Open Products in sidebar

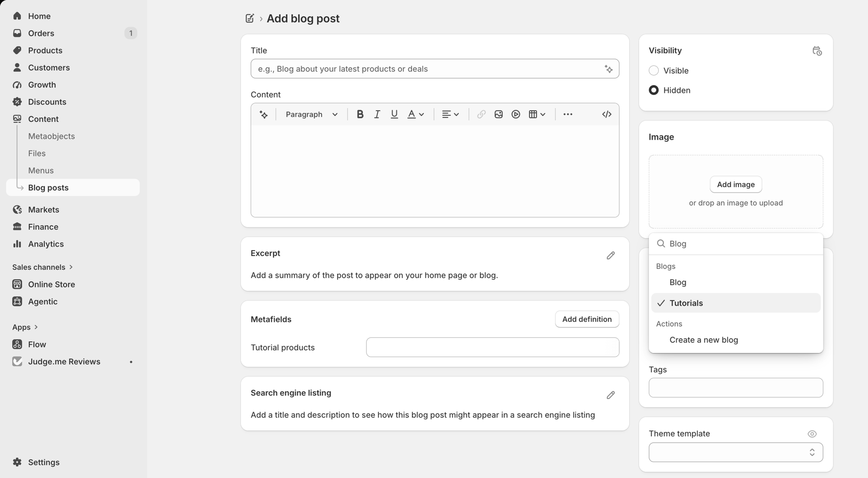tap(73, 51)
